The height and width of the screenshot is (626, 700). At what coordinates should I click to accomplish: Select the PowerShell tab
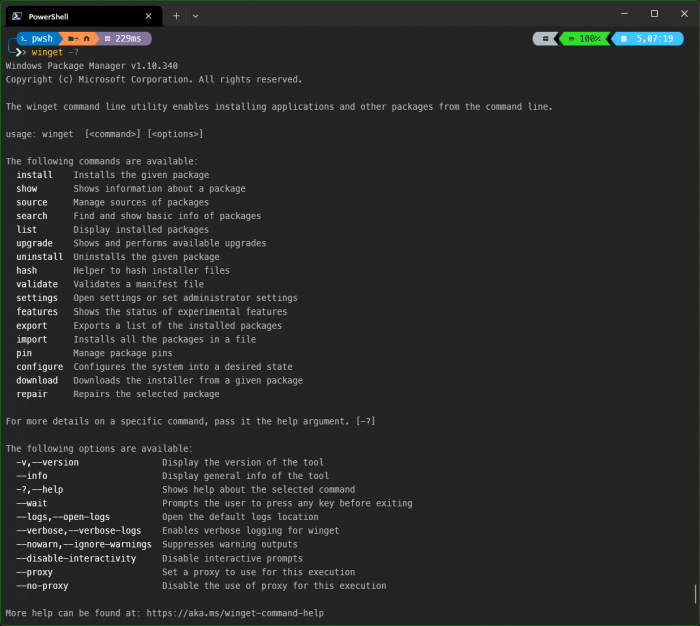[83, 17]
